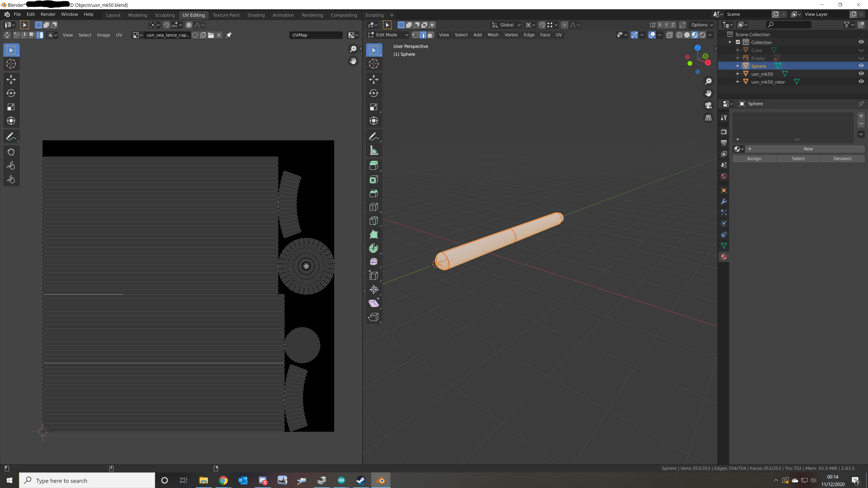
Task: Switch to the Texture Paint workspace tab
Action: [x=226, y=15]
